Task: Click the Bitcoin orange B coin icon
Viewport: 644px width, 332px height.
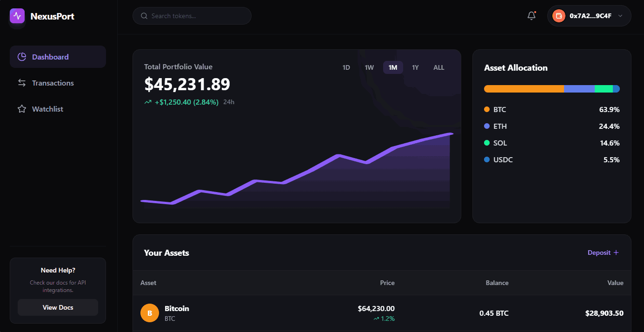Action: 150,313
